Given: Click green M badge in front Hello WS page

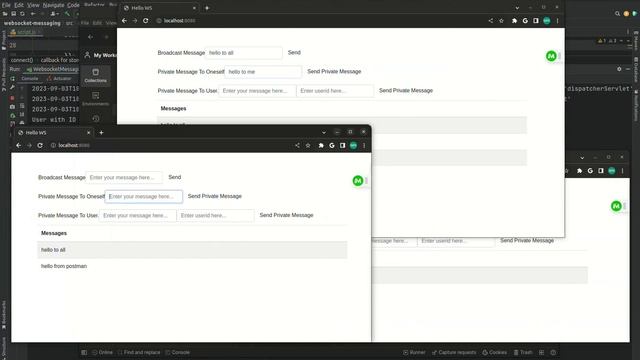Looking at the screenshot, I should [358, 181].
